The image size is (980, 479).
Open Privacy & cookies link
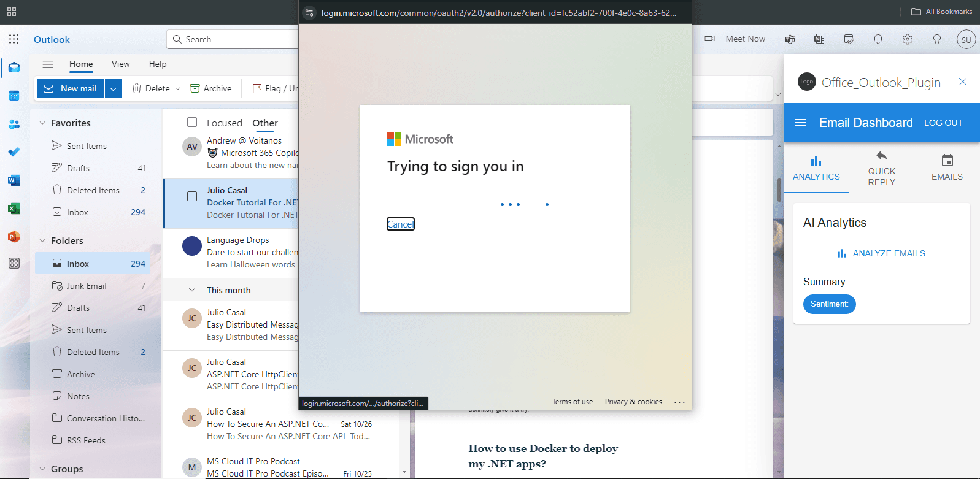pos(633,402)
